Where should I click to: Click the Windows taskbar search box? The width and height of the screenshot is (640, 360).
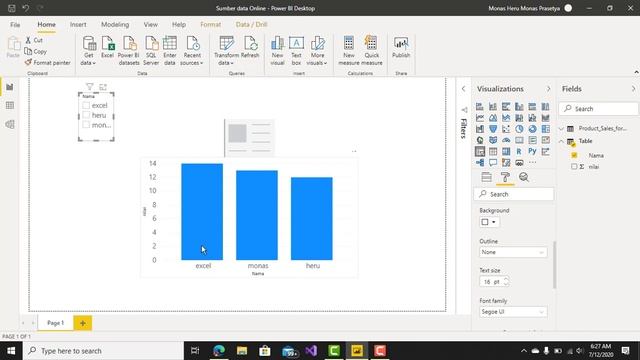(x=103, y=351)
